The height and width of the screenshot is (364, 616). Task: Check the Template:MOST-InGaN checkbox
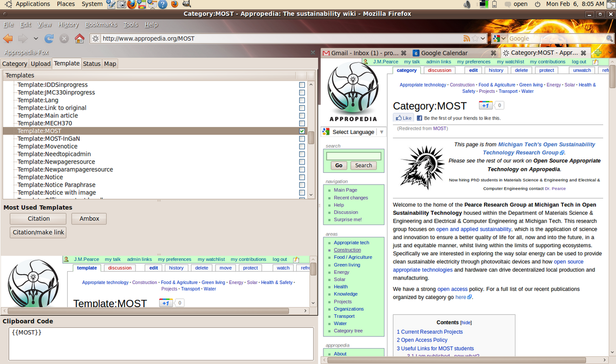point(302,139)
